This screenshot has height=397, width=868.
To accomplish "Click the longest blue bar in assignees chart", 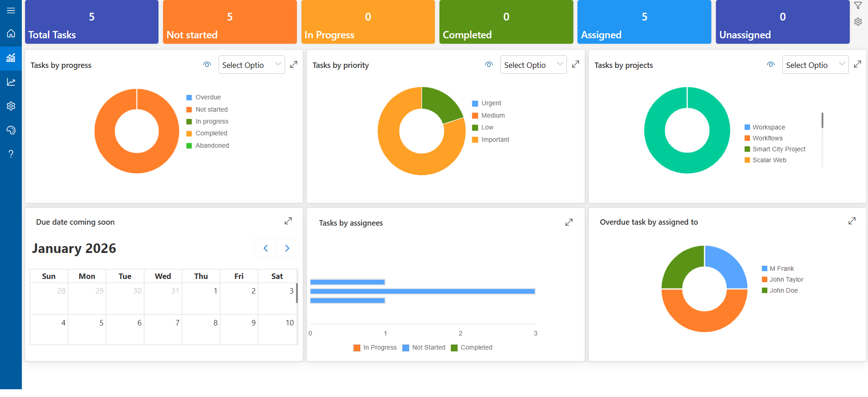I will (x=423, y=291).
